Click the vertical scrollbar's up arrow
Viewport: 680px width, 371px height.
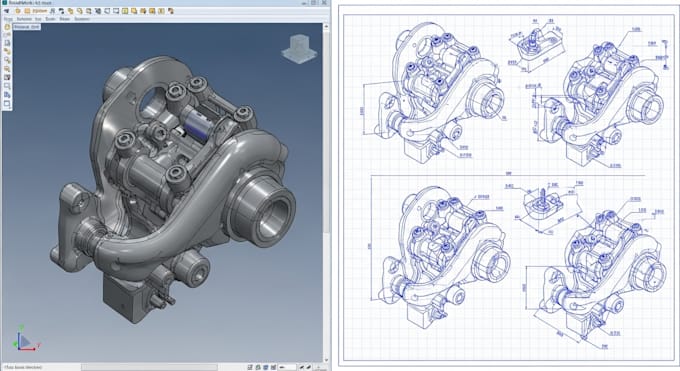[326, 26]
